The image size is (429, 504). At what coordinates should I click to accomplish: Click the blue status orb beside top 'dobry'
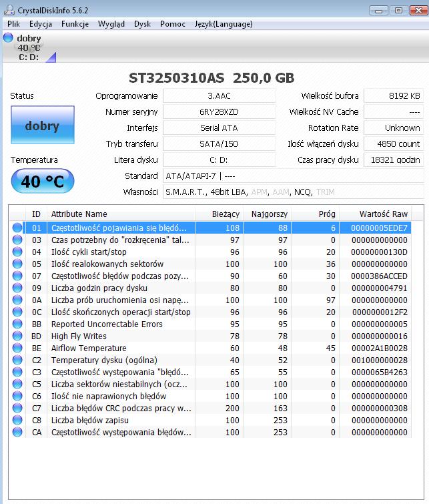tap(8, 37)
